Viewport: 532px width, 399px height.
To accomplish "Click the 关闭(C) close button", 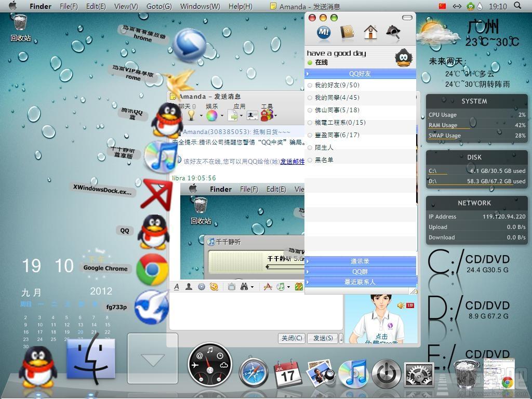I will coord(292,338).
